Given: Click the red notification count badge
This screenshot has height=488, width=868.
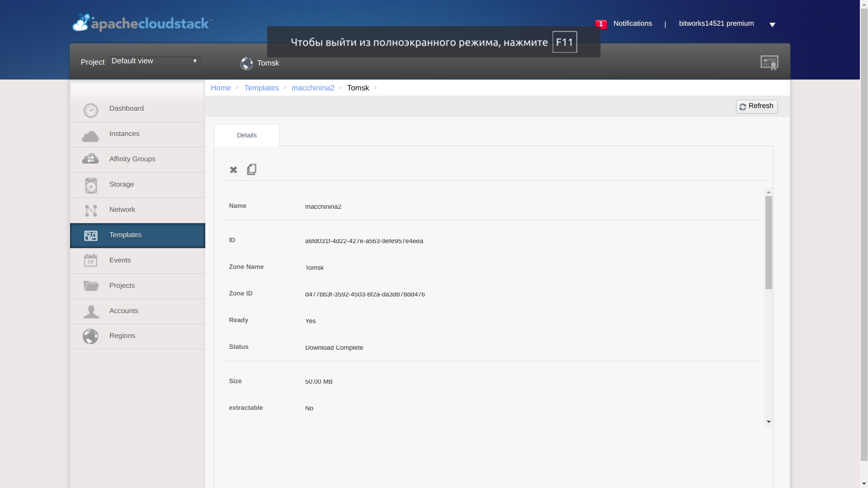Looking at the screenshot, I should [601, 24].
